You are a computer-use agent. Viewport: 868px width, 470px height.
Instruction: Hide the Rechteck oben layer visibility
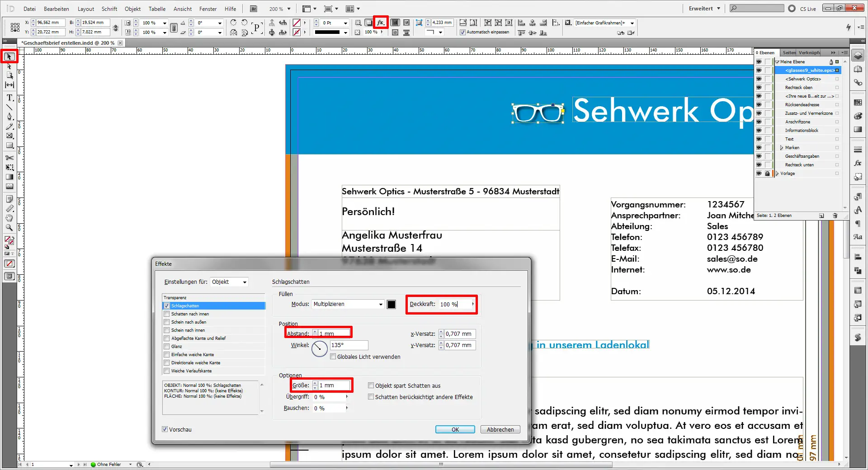pos(759,88)
